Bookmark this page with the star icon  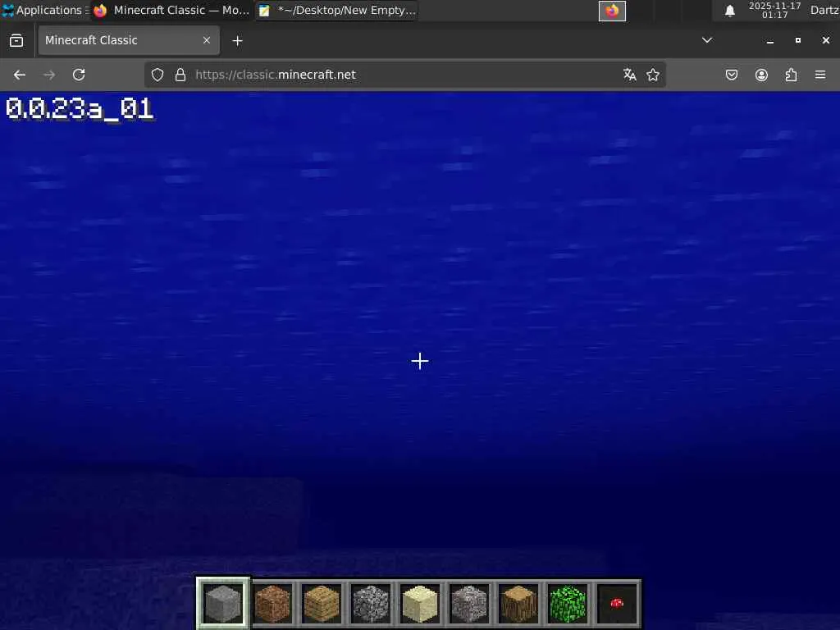tap(652, 75)
